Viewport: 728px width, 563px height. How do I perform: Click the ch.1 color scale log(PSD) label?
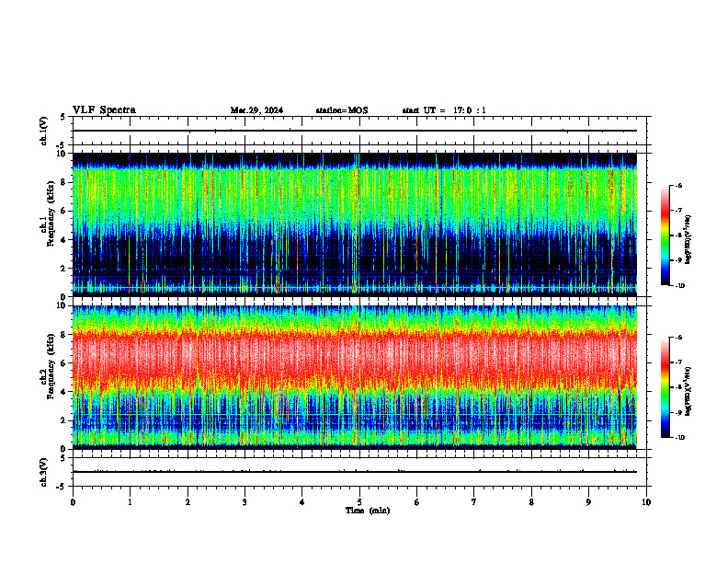tap(688, 239)
